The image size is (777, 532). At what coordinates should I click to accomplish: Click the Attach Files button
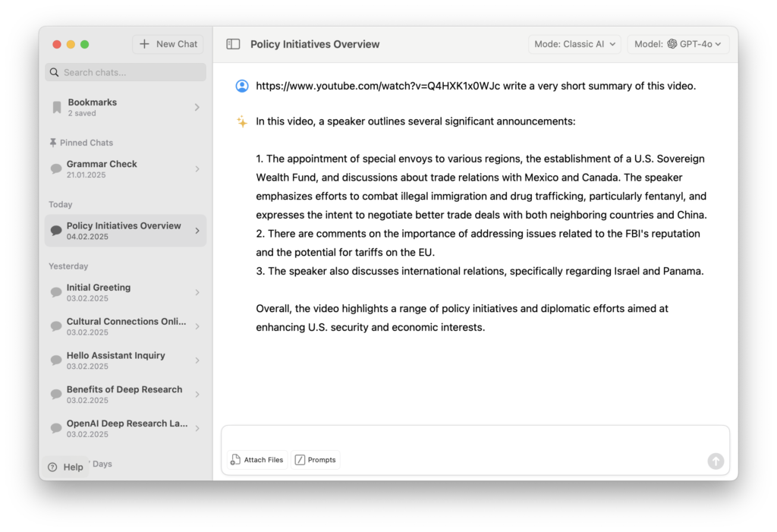(257, 460)
